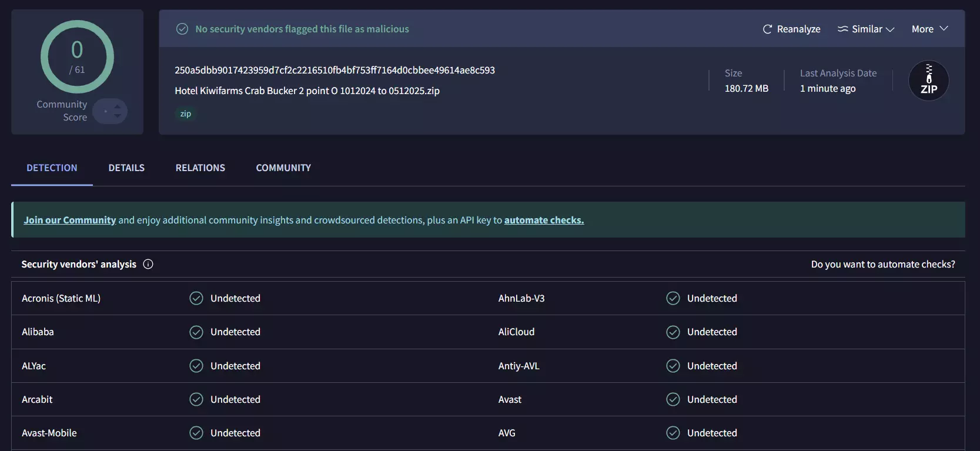Open the DETAILS tab
Image resolution: width=980 pixels, height=451 pixels.
pos(126,168)
